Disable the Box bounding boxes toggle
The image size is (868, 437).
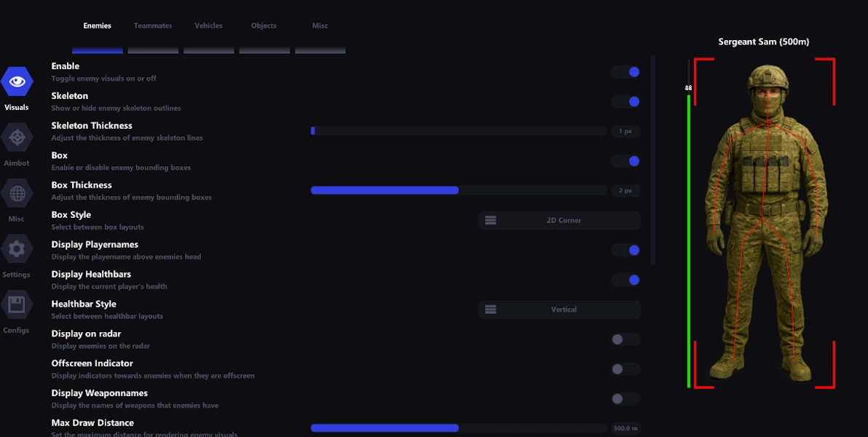[626, 160]
